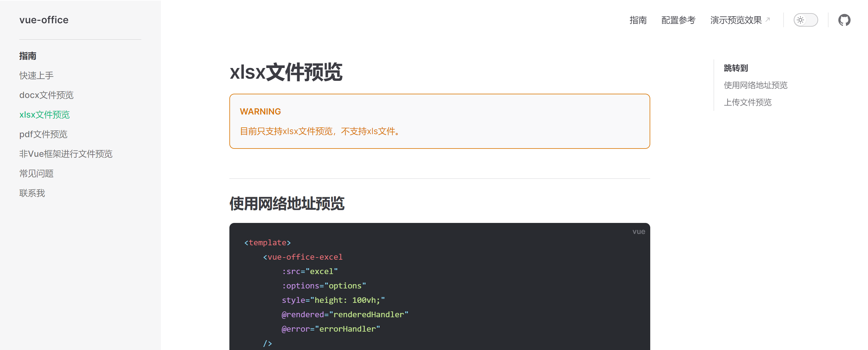868x350 pixels.
Task: Click the @rendered="renderedHandler" code line
Action: [345, 314]
